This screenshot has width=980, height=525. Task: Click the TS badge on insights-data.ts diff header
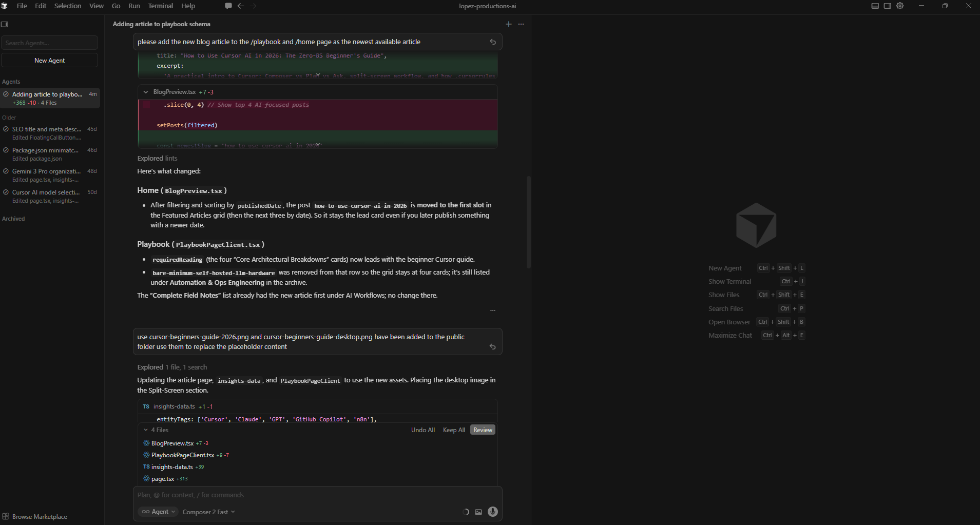[x=146, y=406]
